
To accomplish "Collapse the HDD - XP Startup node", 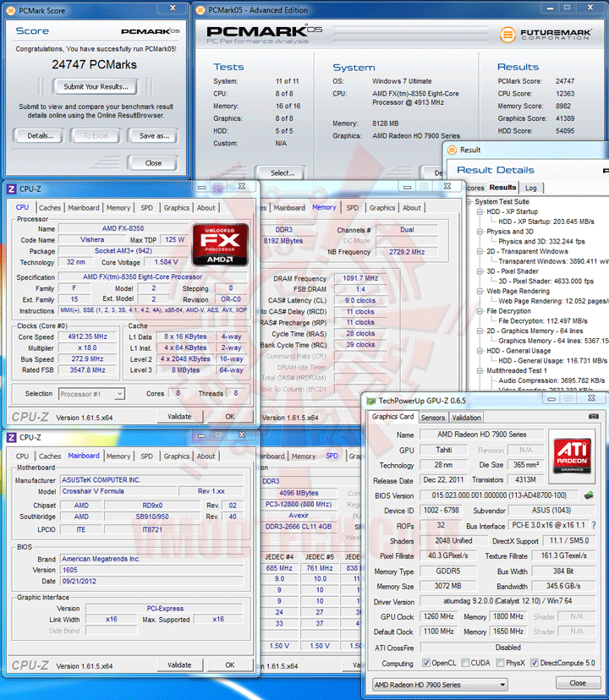I will (x=480, y=211).
